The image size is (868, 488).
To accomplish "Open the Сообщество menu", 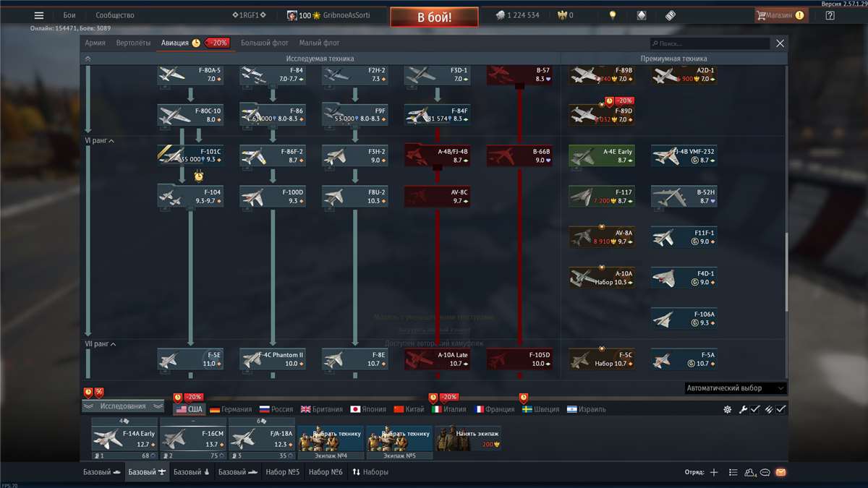I will coord(115,15).
